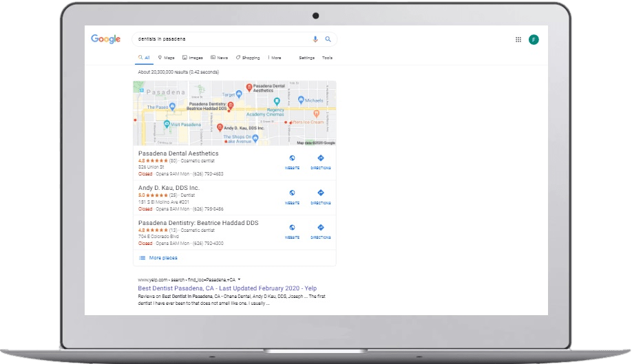
Task: Click into the search box text
Action: point(162,39)
